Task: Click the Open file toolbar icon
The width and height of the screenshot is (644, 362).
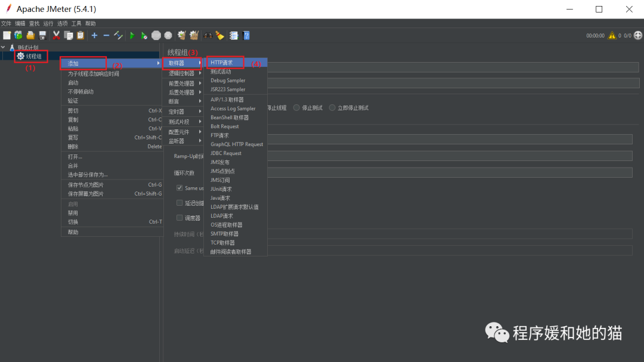Action: click(x=30, y=36)
